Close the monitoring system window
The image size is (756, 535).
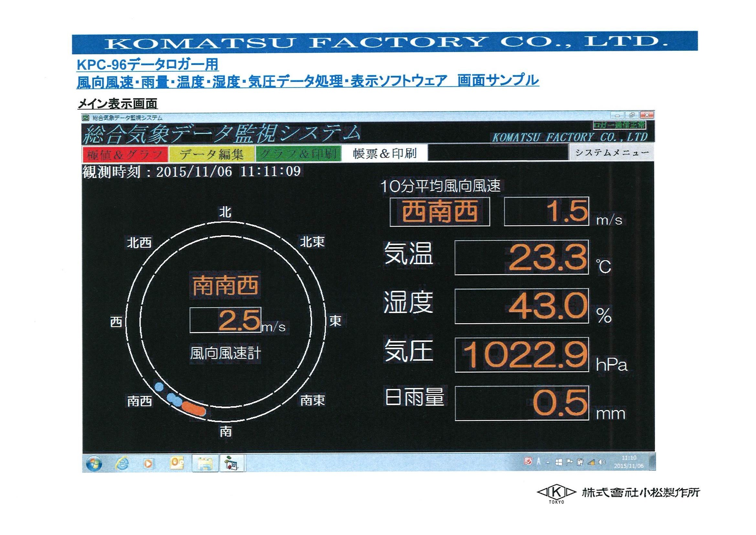(647, 115)
